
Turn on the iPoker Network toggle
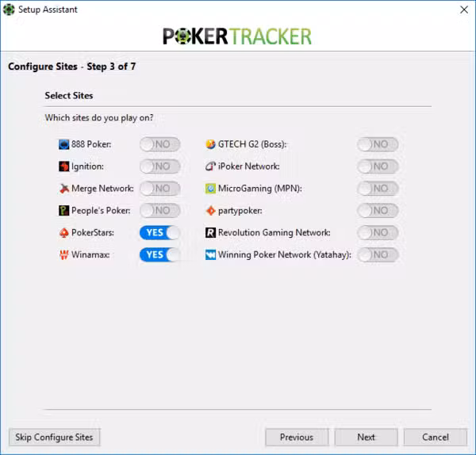(x=378, y=166)
